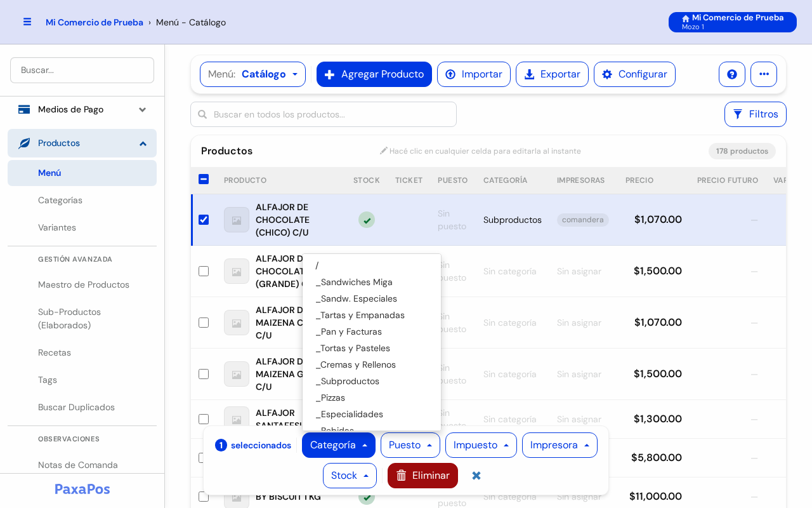812x508 pixels.
Task: Open the Impuesto bulk dropdown
Action: 481,445
